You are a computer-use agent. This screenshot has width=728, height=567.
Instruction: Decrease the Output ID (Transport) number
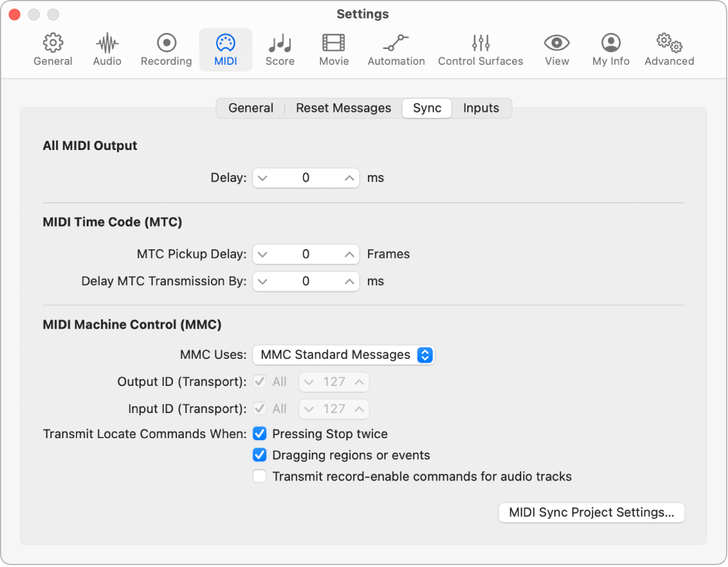pos(309,382)
